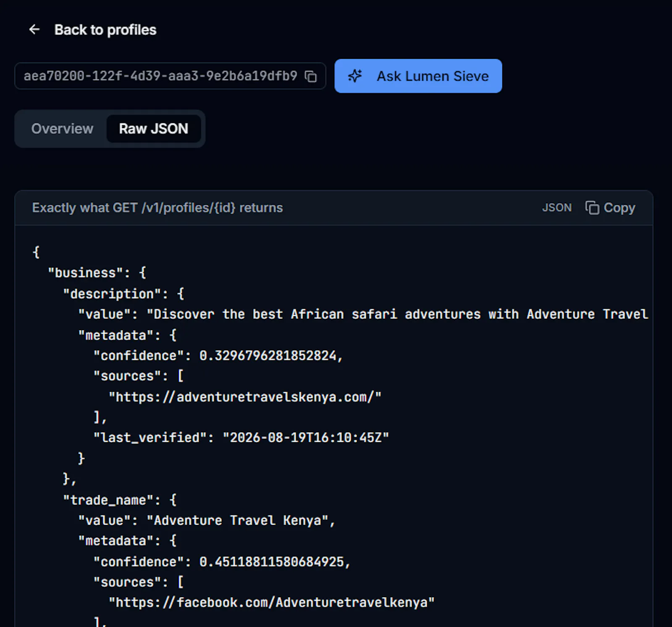Click the adventuretravelskenya.com source URL
This screenshot has height=627, width=672.
pyautogui.click(x=245, y=397)
